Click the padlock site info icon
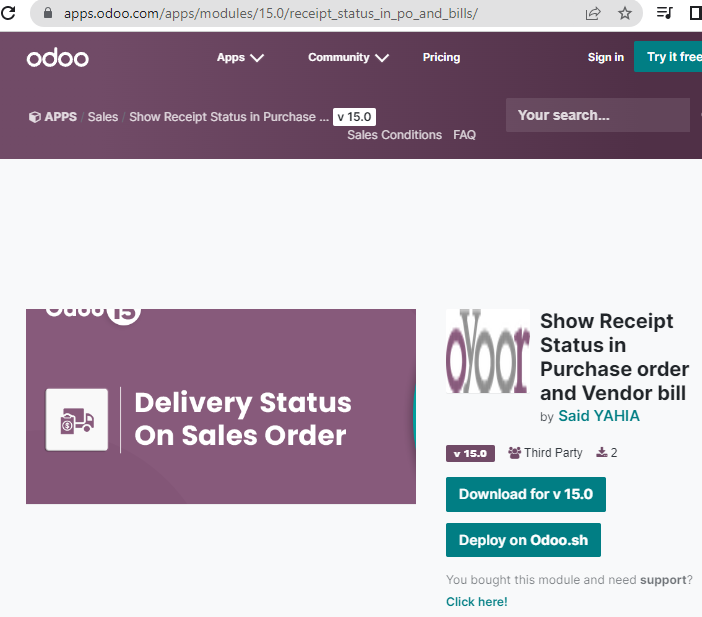The height and width of the screenshot is (617, 702). tap(48, 13)
